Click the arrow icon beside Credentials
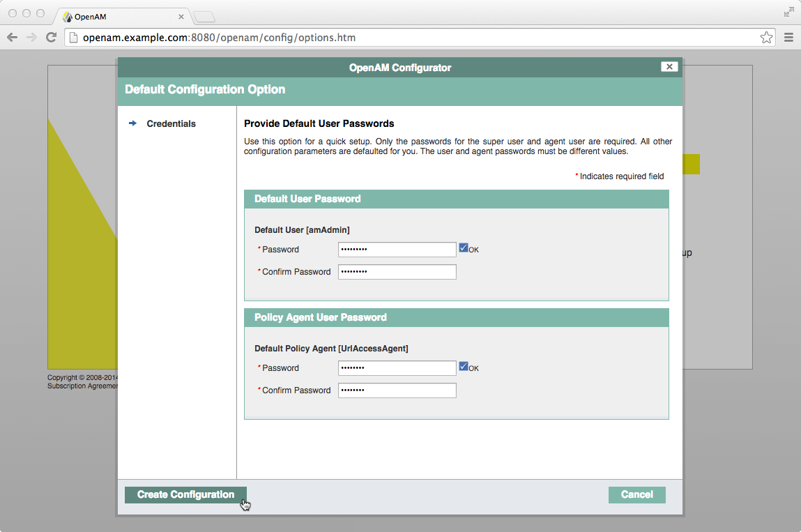Viewport: 801px width, 532px height. [133, 123]
